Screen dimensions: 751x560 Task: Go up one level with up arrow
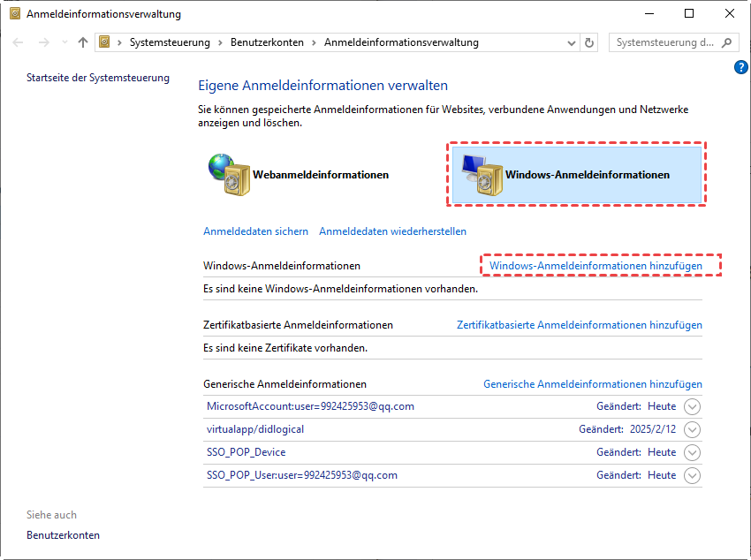83,42
